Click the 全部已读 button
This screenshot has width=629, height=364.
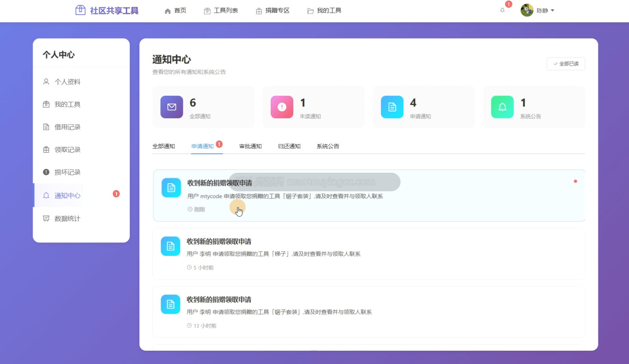566,64
